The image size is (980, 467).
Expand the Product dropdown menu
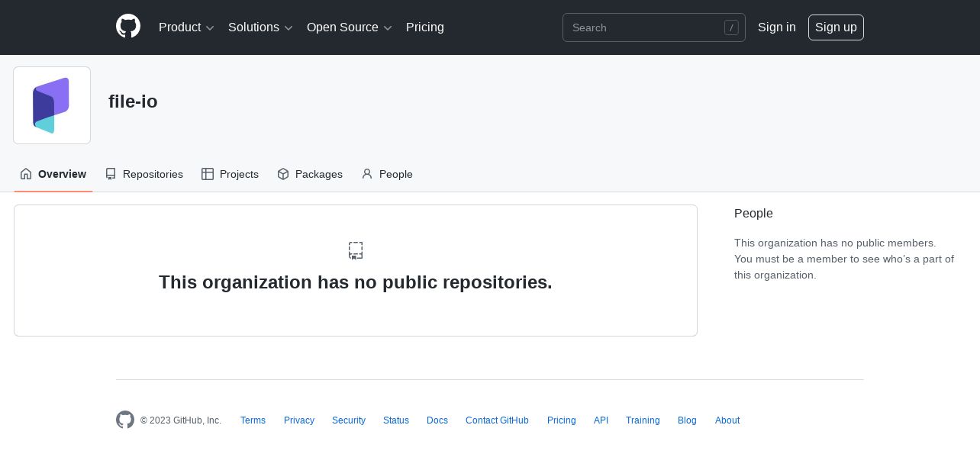pos(186,27)
